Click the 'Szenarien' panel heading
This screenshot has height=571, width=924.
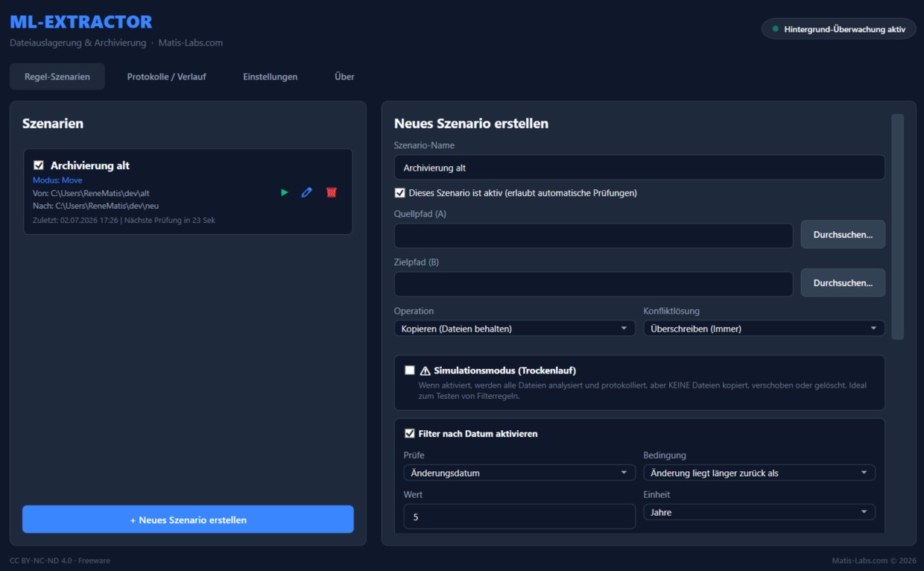(x=53, y=124)
